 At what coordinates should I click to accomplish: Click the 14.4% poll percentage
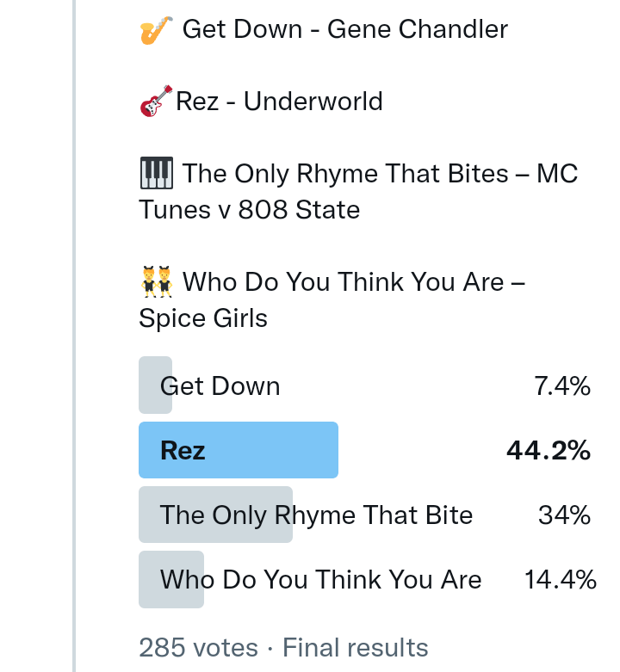[560, 579]
